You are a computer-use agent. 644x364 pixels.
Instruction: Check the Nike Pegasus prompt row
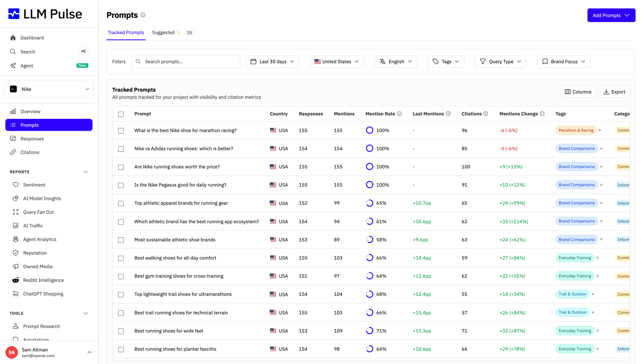point(121,185)
